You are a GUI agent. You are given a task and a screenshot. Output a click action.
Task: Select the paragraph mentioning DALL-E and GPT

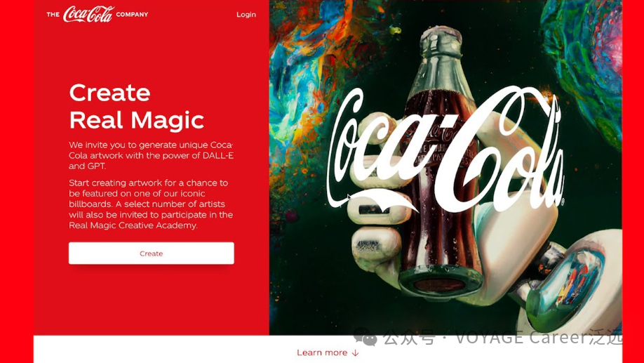tap(151, 155)
